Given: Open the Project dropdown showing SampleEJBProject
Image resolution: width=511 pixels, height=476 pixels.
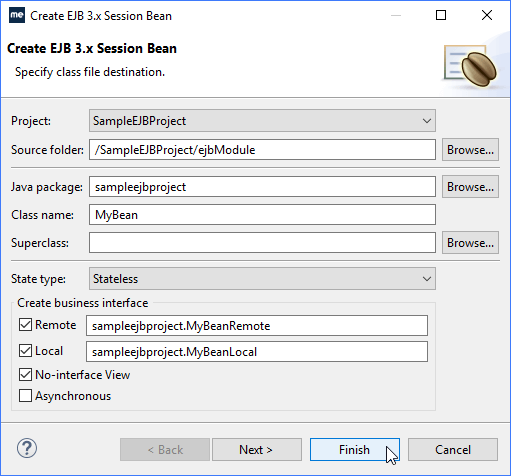Looking at the screenshot, I should [262, 121].
